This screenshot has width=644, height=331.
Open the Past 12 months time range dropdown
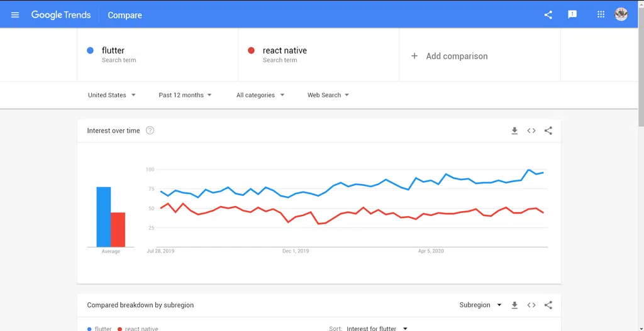pyautogui.click(x=186, y=95)
